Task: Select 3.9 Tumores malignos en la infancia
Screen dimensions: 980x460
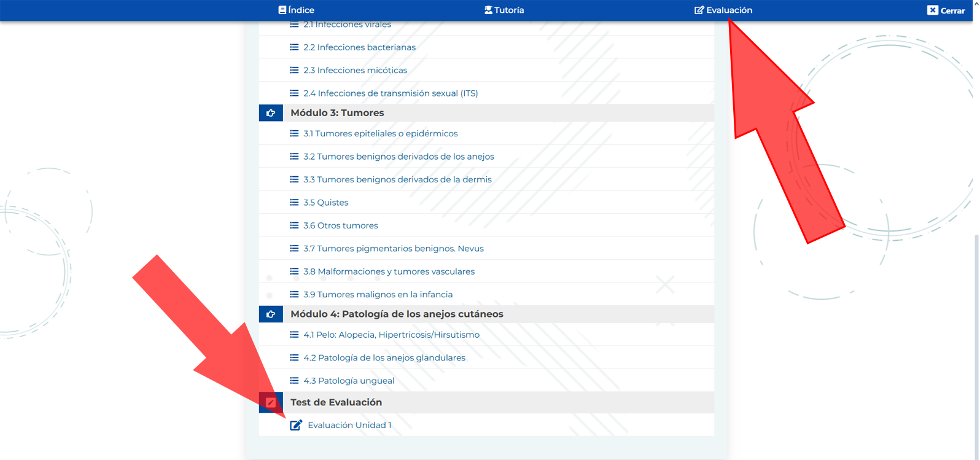Action: [x=378, y=295]
